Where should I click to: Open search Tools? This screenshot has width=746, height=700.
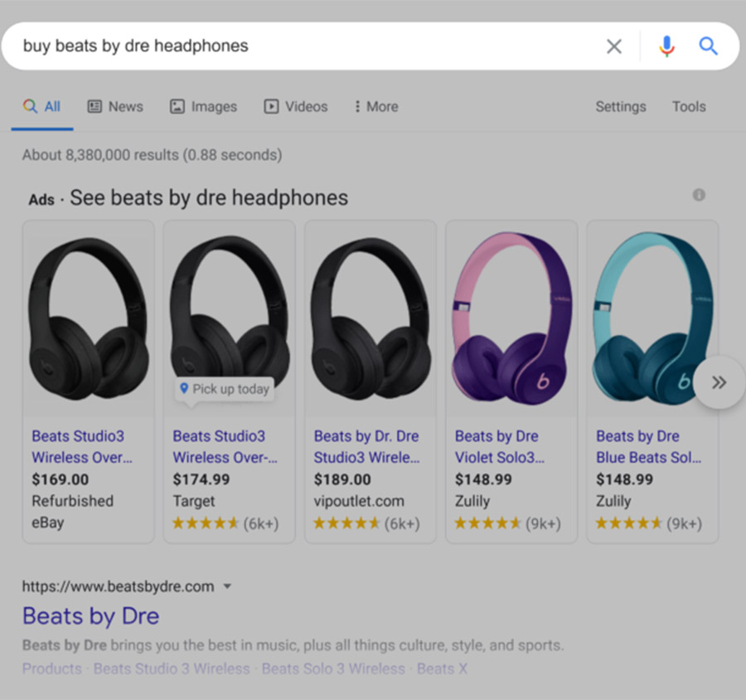click(689, 106)
